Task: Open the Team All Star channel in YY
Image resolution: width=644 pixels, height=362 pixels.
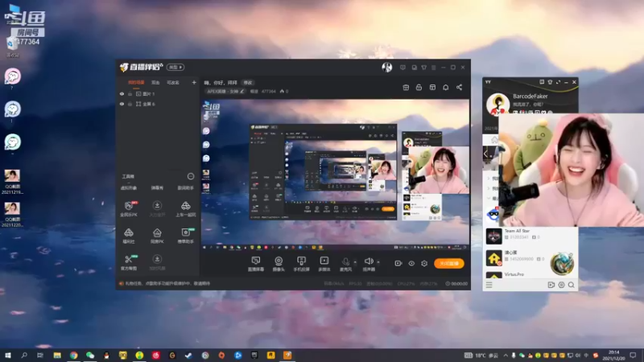Action: [531, 235]
